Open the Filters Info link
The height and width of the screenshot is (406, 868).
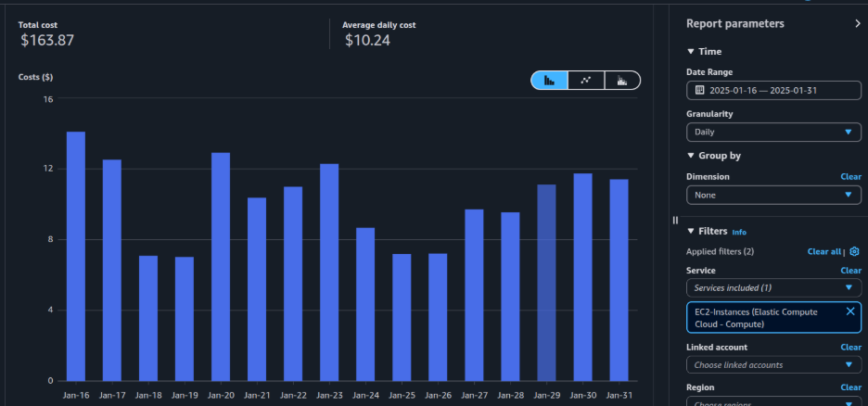pos(739,232)
